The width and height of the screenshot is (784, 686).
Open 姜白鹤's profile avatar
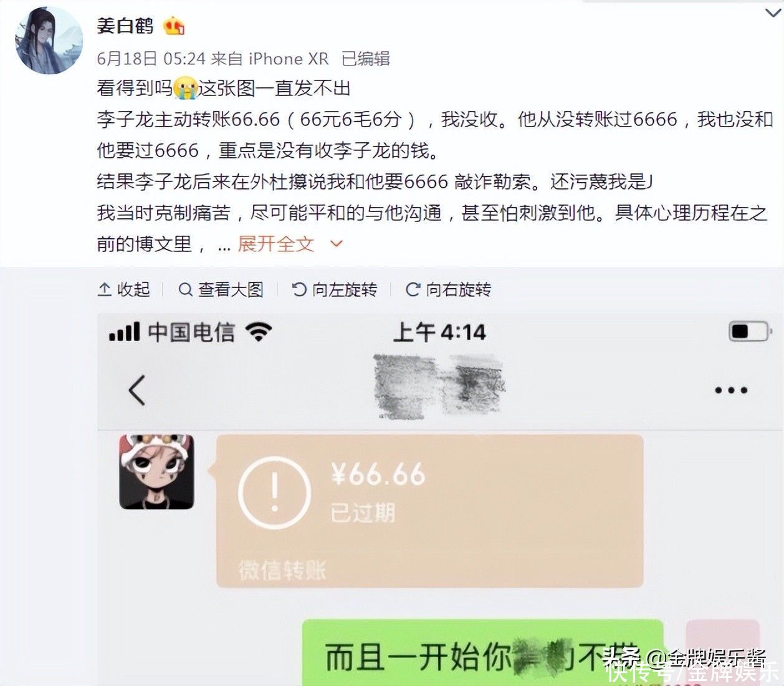click(49, 41)
